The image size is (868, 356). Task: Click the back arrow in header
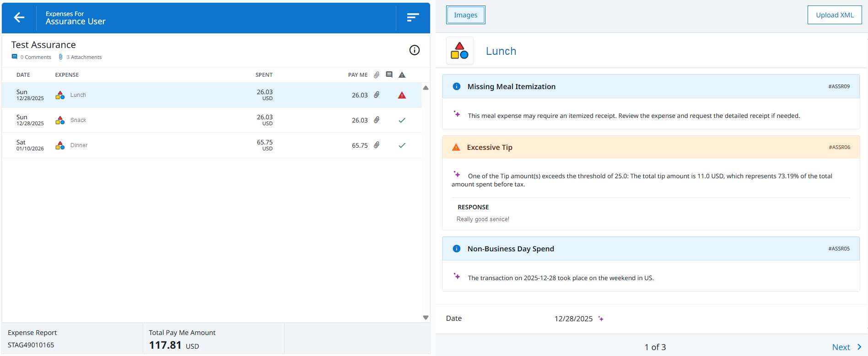click(x=19, y=17)
